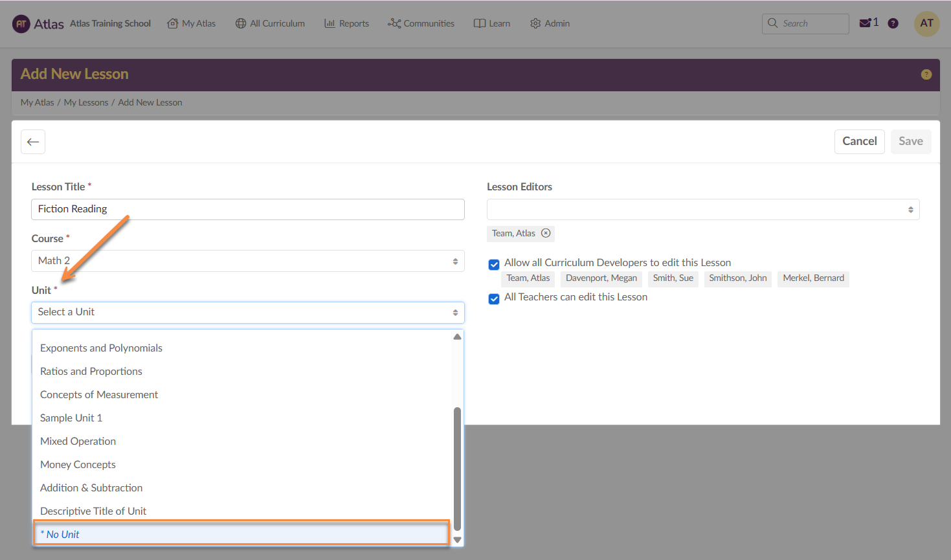Choose the No Unit option
The width and height of the screenshot is (951, 560).
[x=241, y=534]
